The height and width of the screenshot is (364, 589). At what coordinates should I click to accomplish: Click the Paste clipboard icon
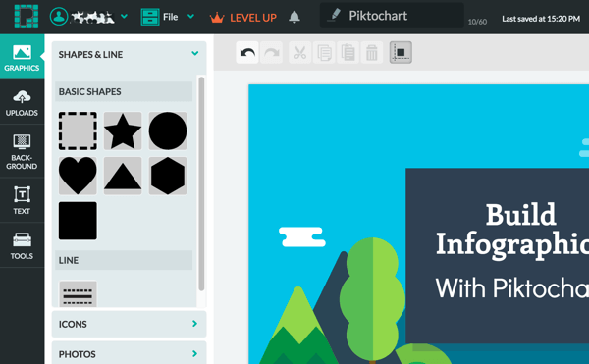[348, 53]
